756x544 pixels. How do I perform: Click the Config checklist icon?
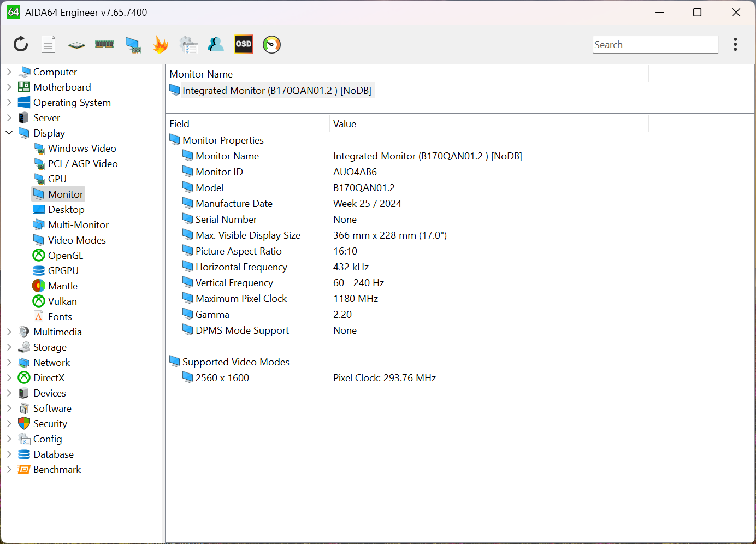click(24, 439)
